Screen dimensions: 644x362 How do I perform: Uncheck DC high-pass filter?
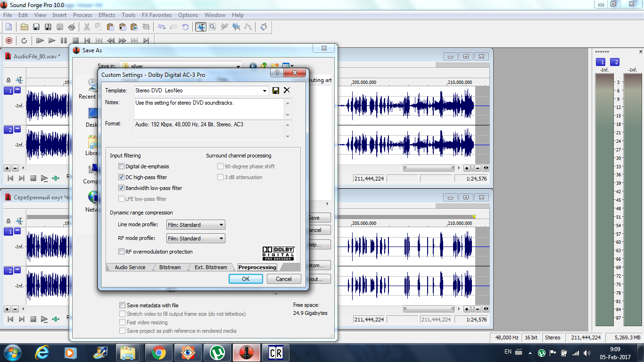point(122,177)
